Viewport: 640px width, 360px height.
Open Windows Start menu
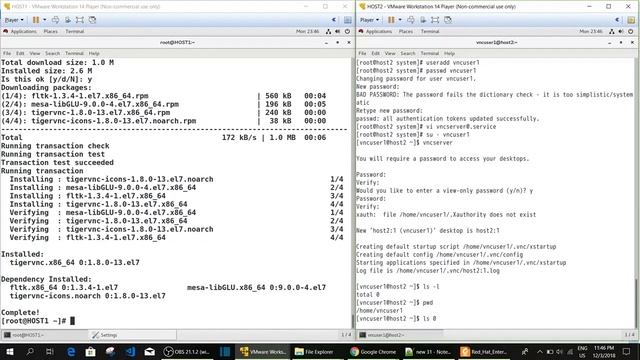pyautogui.click(x=10, y=352)
